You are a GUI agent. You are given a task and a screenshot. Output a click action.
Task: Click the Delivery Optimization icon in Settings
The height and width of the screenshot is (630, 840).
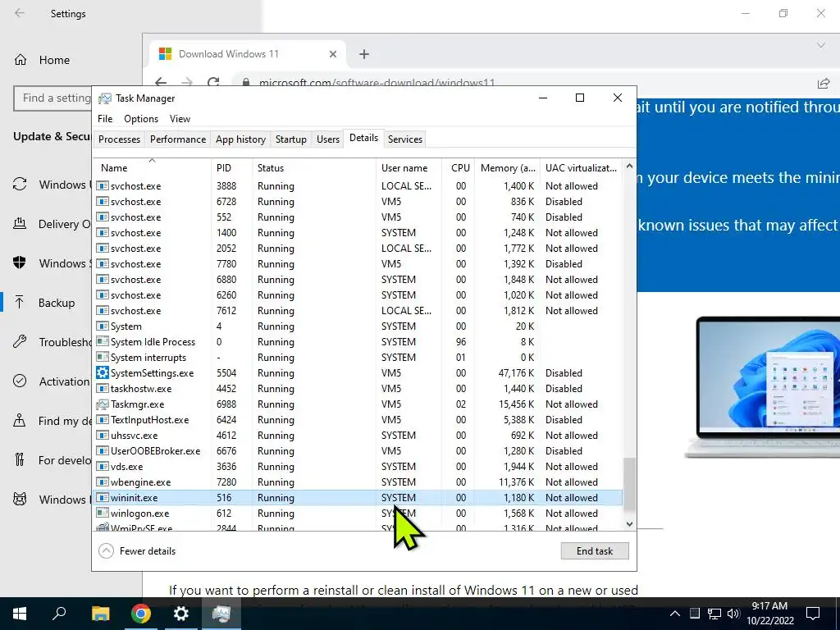[20, 223]
